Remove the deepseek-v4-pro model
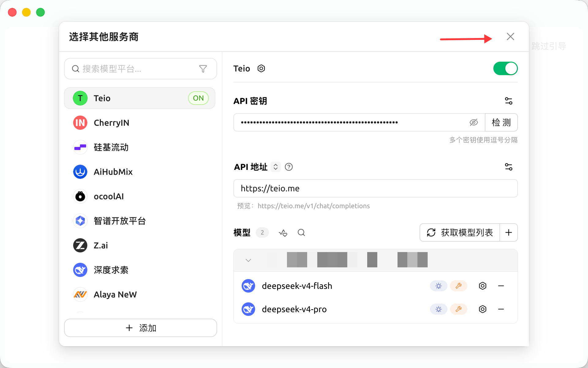 [501, 309]
